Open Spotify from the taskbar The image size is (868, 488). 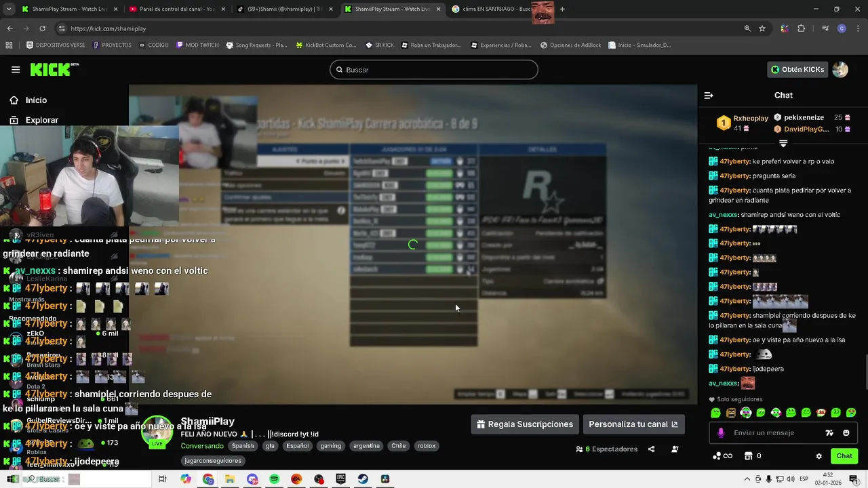(274, 479)
